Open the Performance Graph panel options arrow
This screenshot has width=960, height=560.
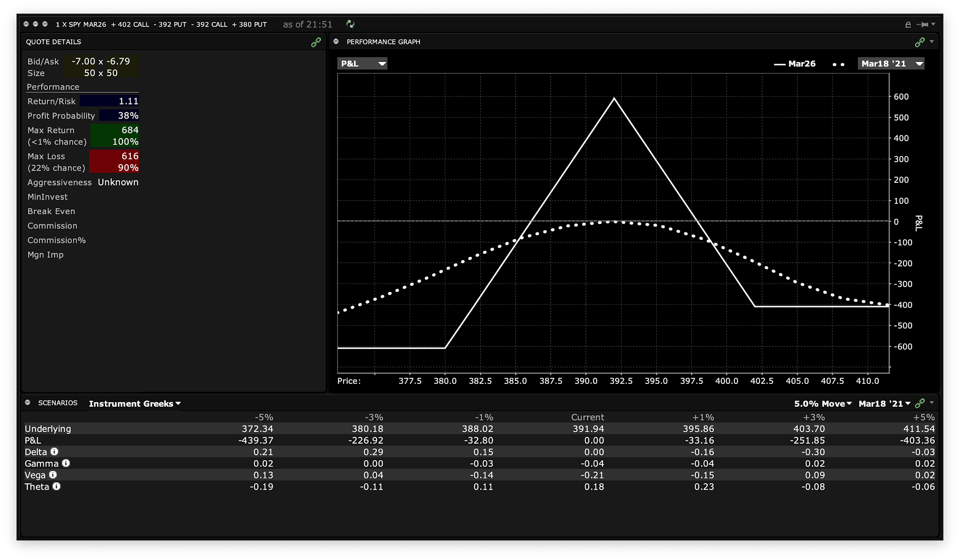coord(931,42)
